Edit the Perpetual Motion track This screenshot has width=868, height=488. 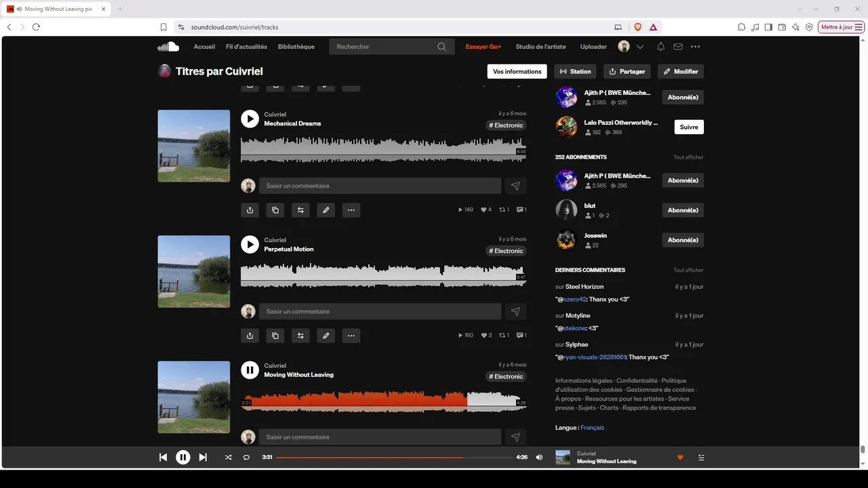coord(326,335)
